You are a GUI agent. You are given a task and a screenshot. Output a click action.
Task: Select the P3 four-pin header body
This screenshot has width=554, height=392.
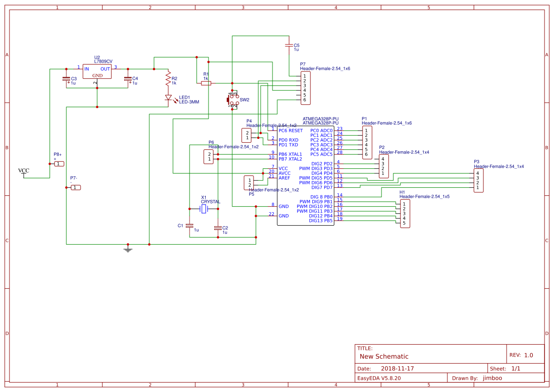click(478, 180)
